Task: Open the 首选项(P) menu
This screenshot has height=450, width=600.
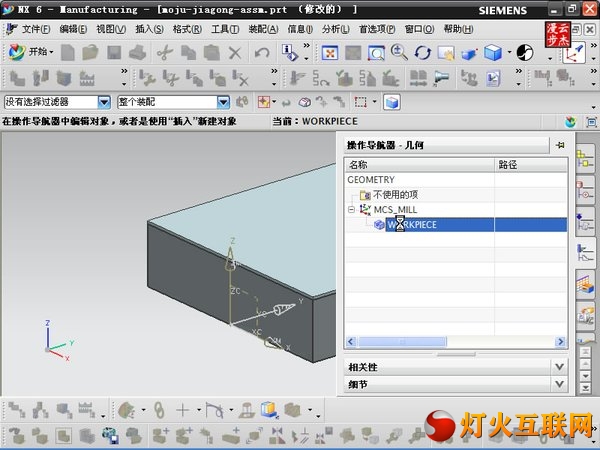Action: [x=377, y=29]
